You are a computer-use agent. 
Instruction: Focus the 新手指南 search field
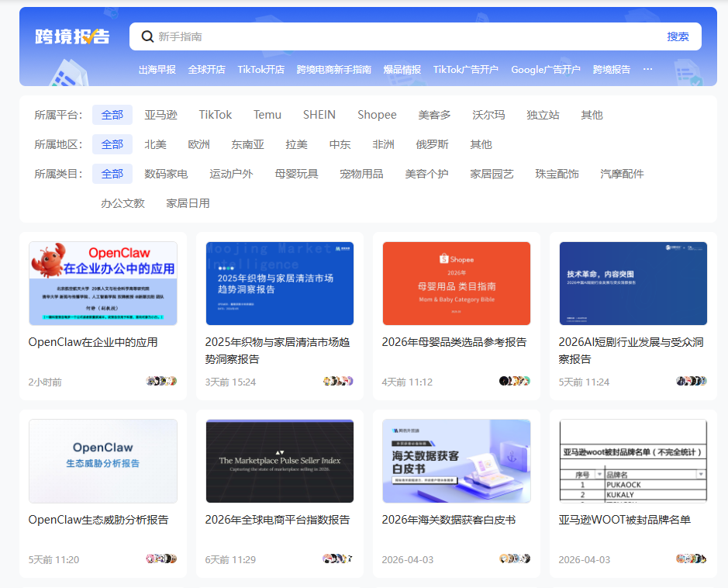pos(403,36)
